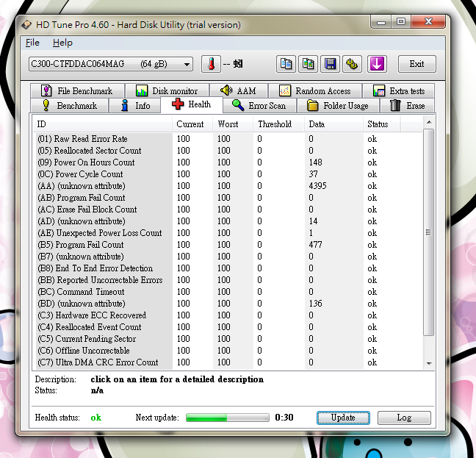The height and width of the screenshot is (458, 476).
Task: Click the Update button
Action: click(x=343, y=418)
